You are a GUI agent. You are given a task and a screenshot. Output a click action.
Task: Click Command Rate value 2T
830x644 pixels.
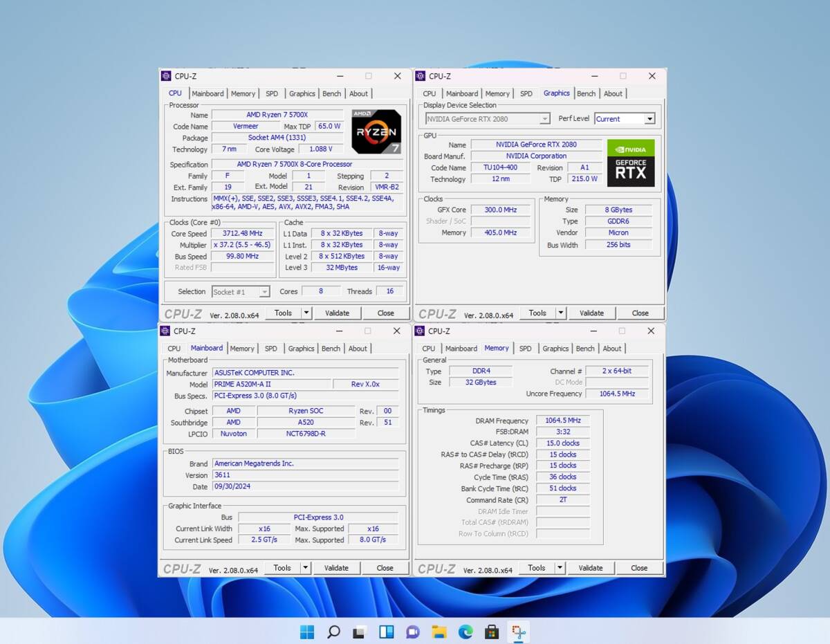(x=563, y=499)
